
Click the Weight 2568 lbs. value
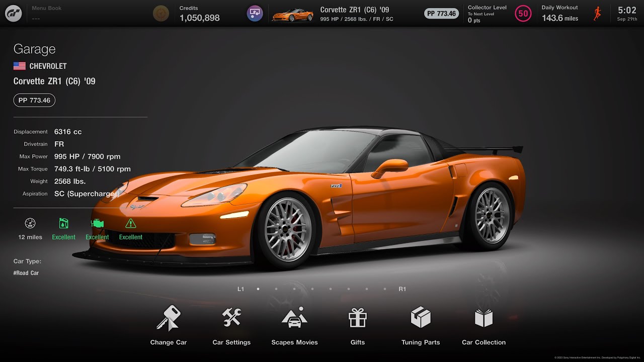point(70,181)
